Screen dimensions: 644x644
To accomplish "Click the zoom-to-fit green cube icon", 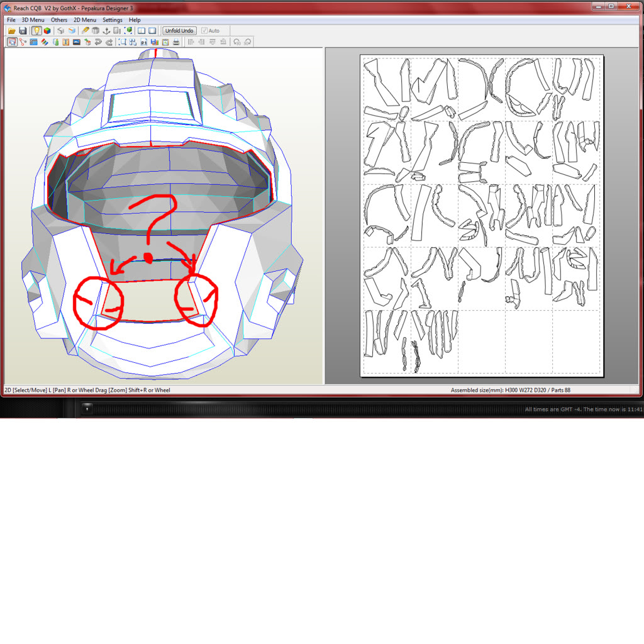I will pos(128,31).
